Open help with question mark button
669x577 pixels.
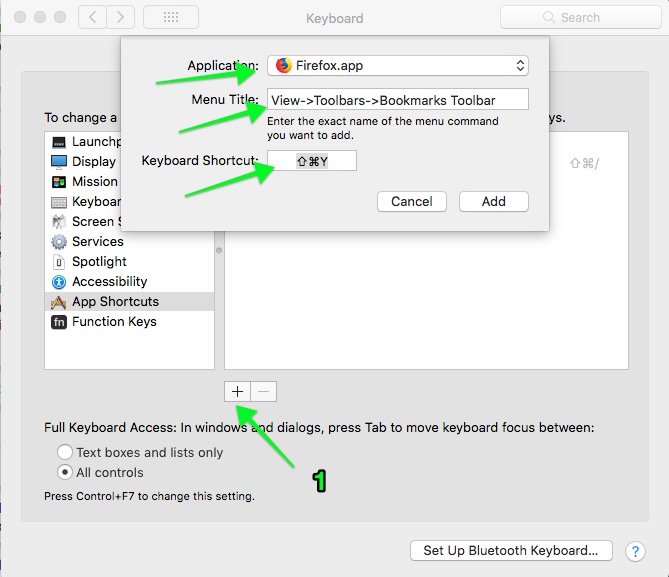pyautogui.click(x=635, y=551)
